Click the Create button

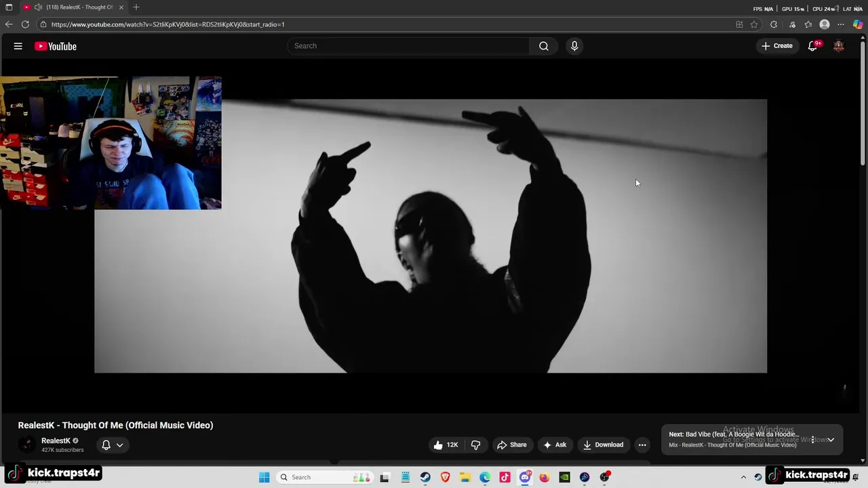tap(776, 46)
